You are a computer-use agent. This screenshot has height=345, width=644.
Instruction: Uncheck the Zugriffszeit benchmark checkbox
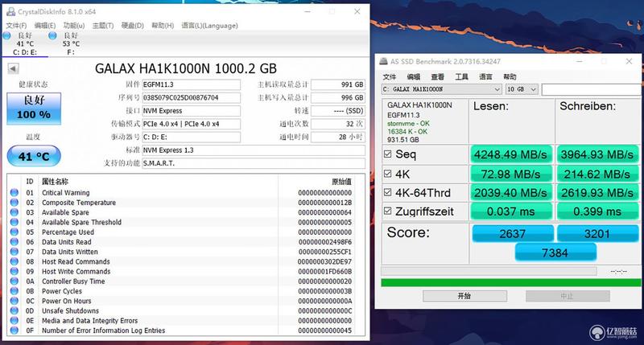tap(387, 211)
